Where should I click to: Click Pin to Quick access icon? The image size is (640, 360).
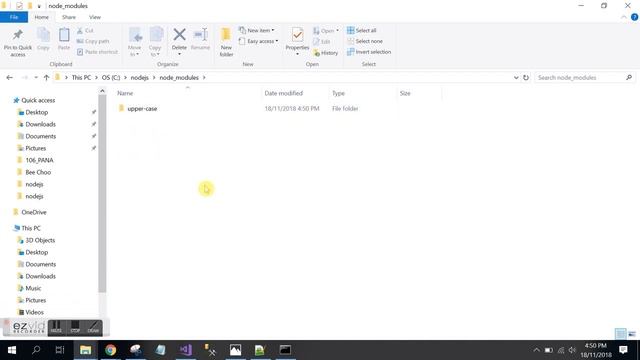pos(18,35)
